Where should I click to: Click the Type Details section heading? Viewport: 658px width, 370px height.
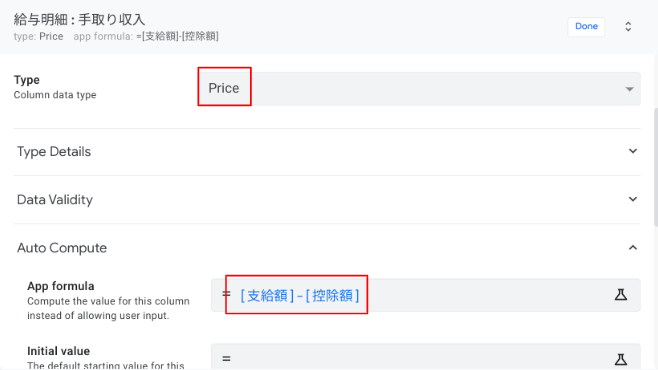pyautogui.click(x=54, y=151)
